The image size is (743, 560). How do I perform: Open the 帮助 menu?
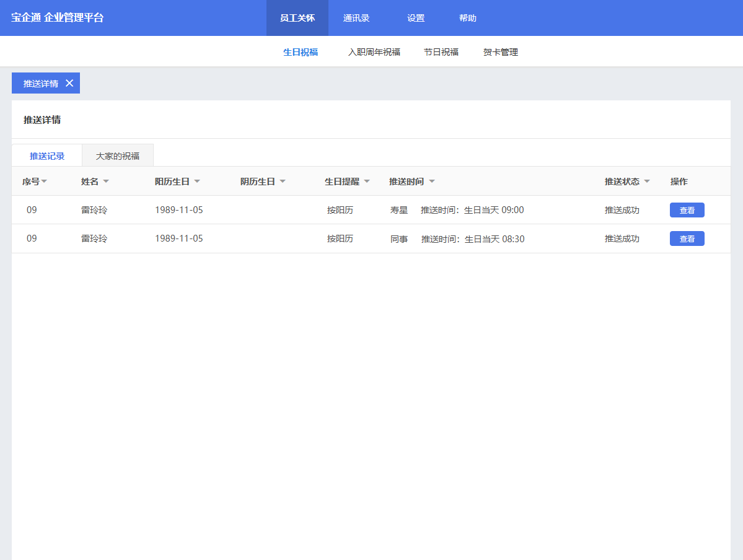point(468,18)
